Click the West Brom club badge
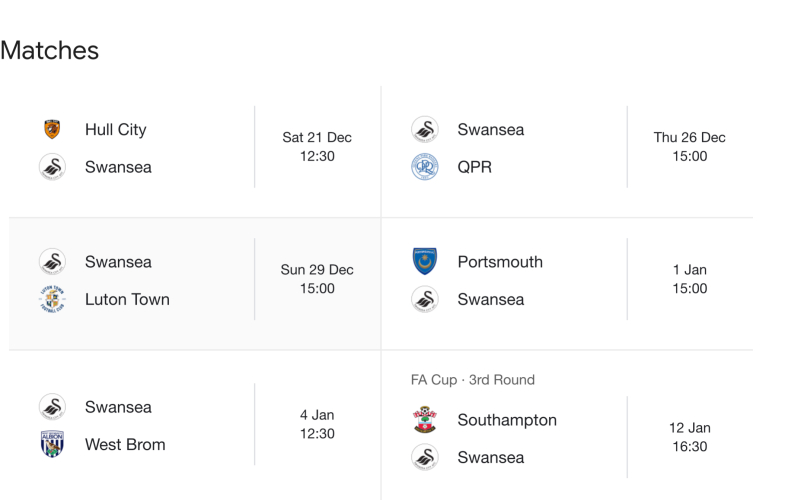The width and height of the screenshot is (804, 500). (x=52, y=444)
